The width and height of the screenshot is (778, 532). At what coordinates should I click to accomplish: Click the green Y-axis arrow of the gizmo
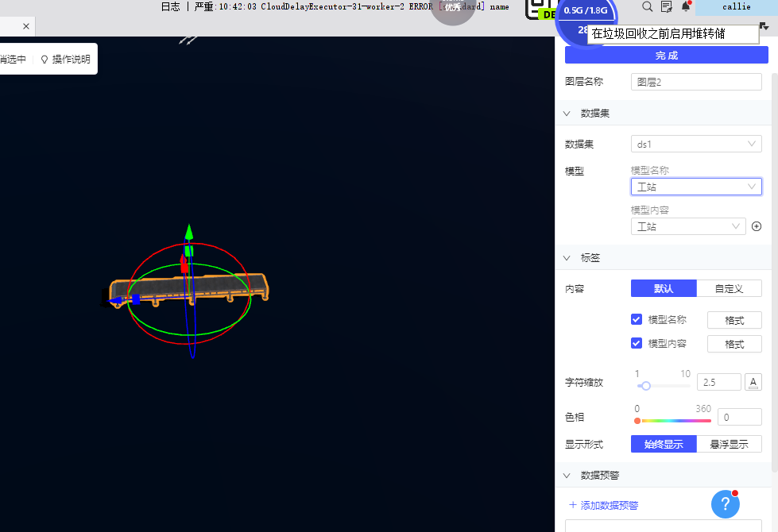188,233
